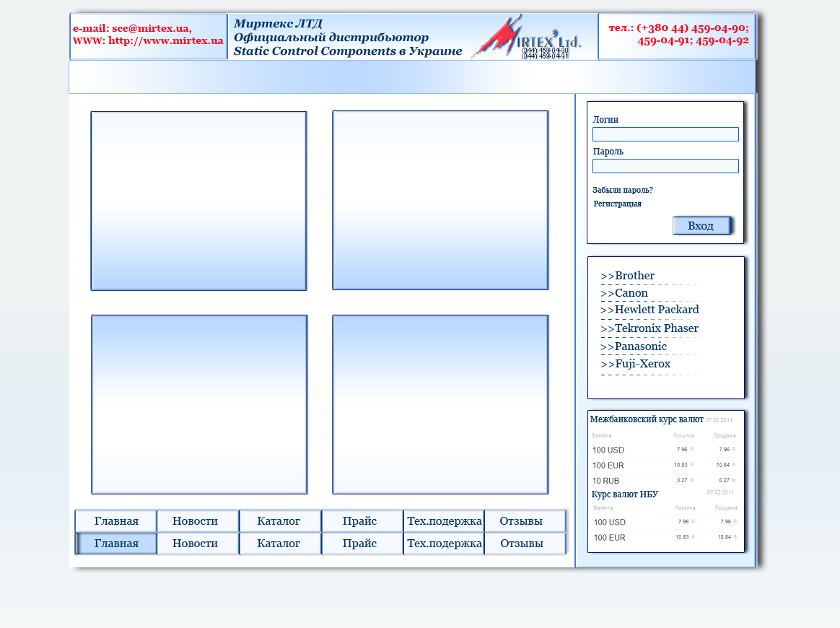The height and width of the screenshot is (628, 840).
Task: Select Каталог in the upper menu row
Action: click(279, 521)
